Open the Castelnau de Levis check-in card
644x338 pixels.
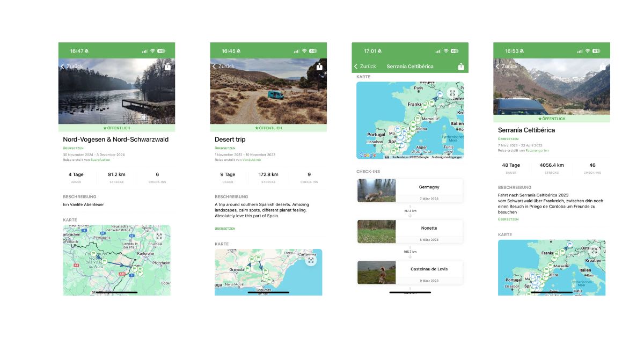410,272
